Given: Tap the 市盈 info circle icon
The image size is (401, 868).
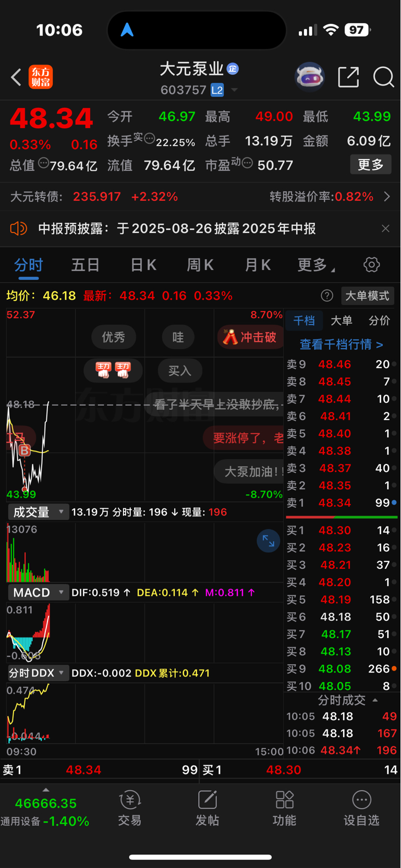Looking at the screenshot, I should (247, 163).
